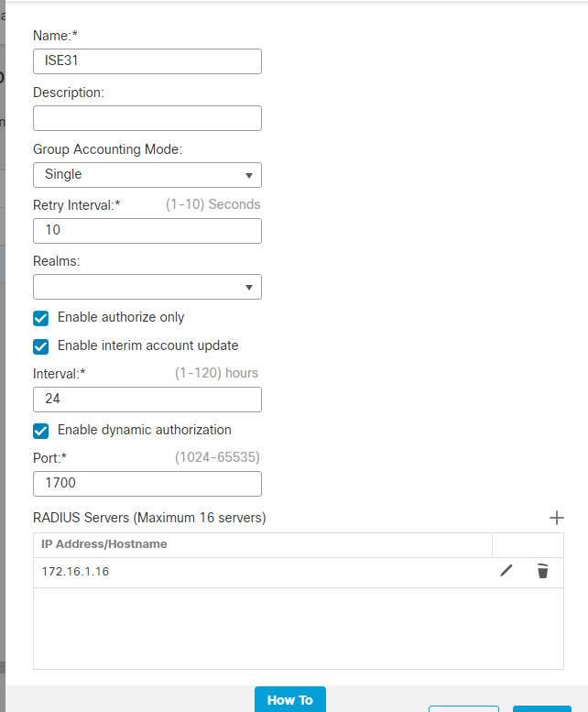Select the 172.16.1.16 server row text
The width and height of the screenshot is (588, 712).
(x=75, y=572)
